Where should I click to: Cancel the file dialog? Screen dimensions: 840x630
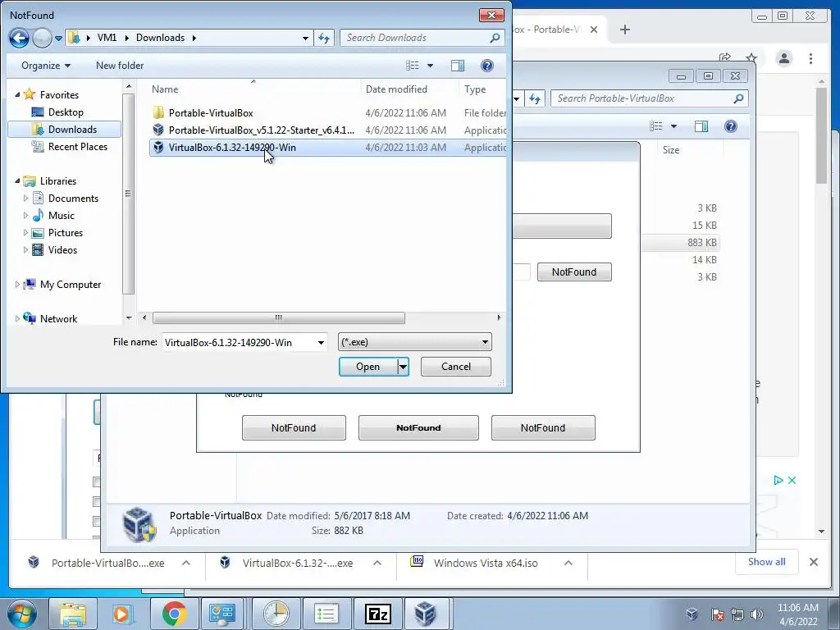click(x=456, y=367)
